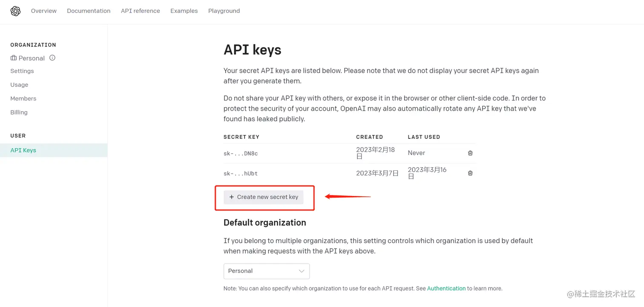Select Billing in the sidebar
The width and height of the screenshot is (644, 307).
point(19,112)
